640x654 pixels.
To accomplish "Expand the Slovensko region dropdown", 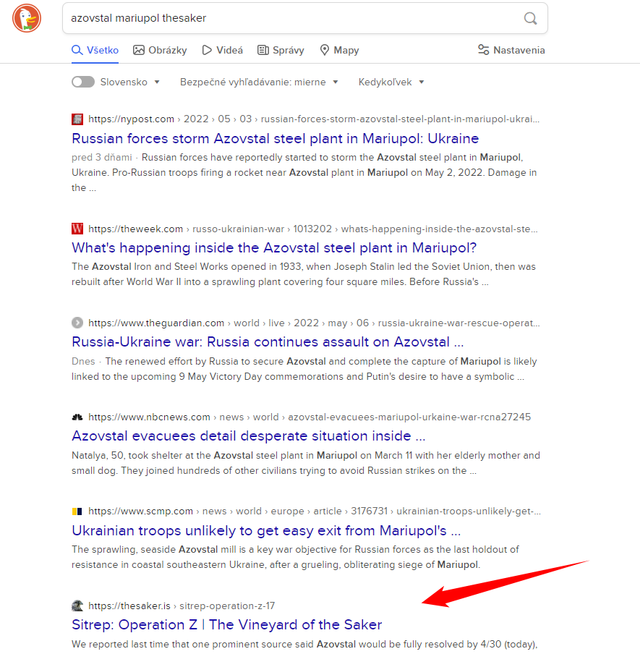I will tap(130, 82).
